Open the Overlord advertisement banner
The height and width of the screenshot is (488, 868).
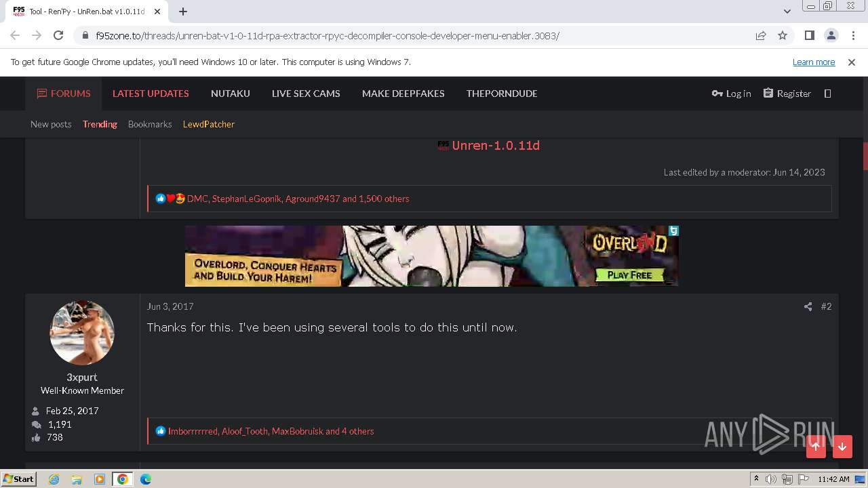432,256
